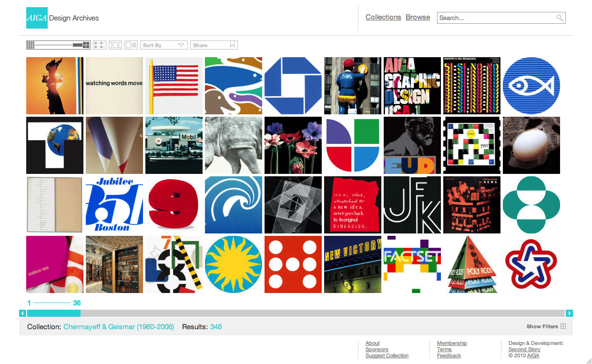Open the blue circle fish logo thumbnail
This screenshot has width=592, height=364.
531,86
